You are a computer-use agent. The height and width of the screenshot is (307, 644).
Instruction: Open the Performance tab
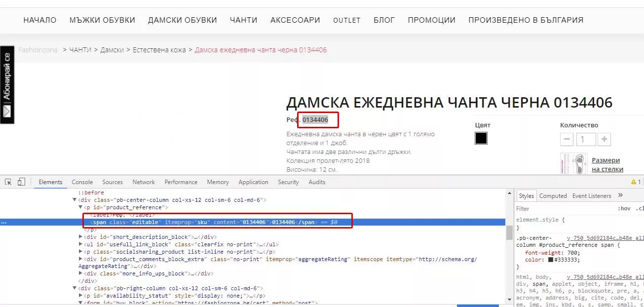click(181, 182)
